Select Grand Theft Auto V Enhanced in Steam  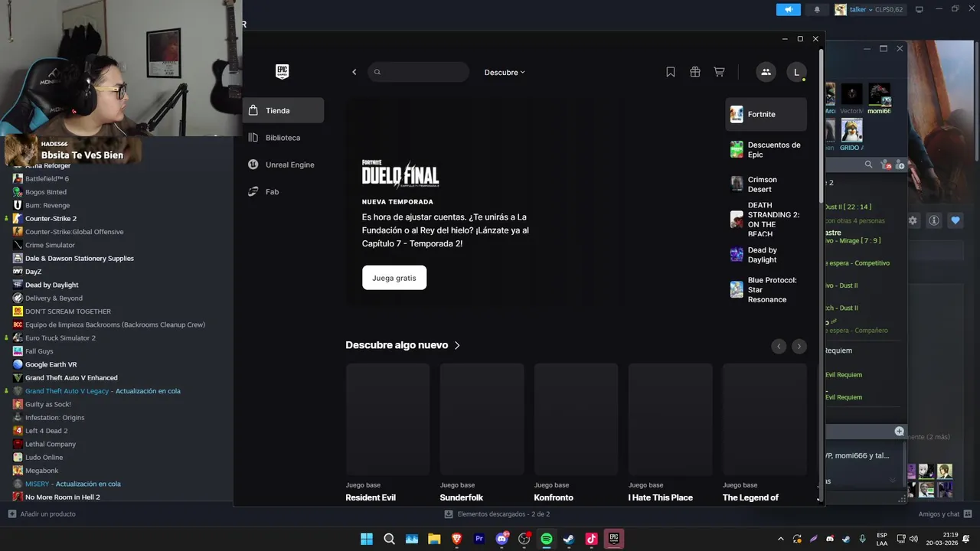(71, 377)
